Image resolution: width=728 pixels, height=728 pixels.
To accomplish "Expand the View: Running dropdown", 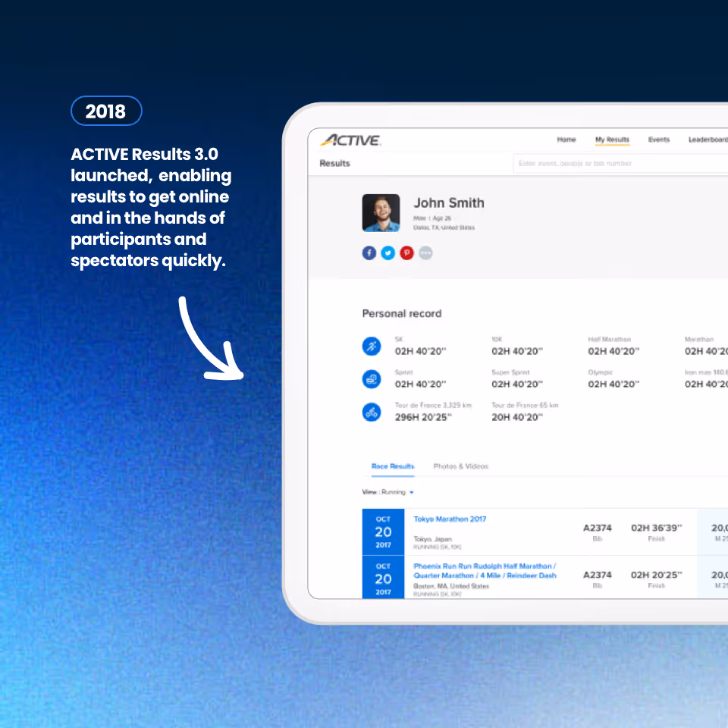I will click(388, 492).
